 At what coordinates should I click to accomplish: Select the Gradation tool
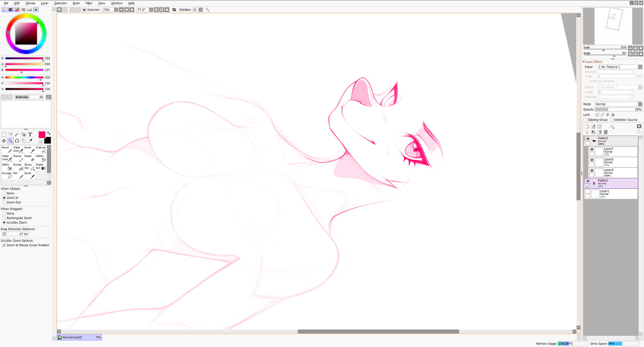click(41, 166)
